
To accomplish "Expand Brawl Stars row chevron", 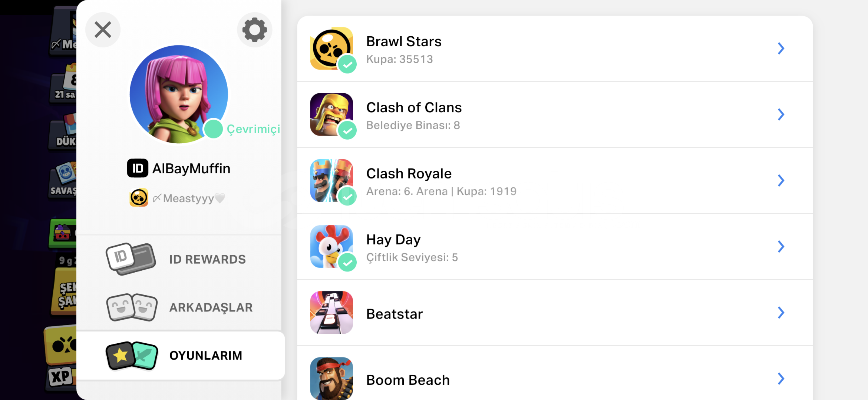I will pos(781,48).
